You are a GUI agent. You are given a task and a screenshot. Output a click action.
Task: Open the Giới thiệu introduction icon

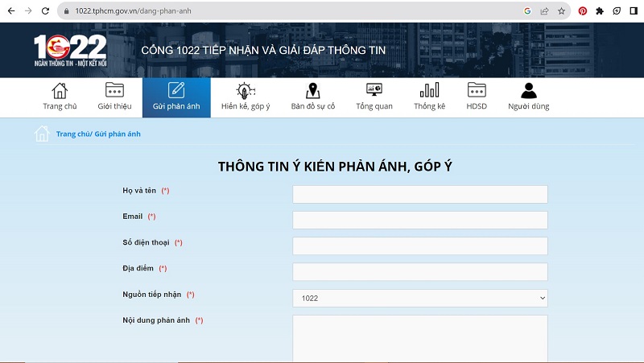click(114, 90)
